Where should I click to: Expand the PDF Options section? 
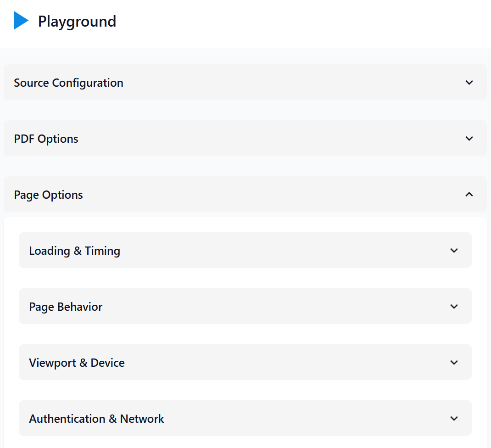245,138
